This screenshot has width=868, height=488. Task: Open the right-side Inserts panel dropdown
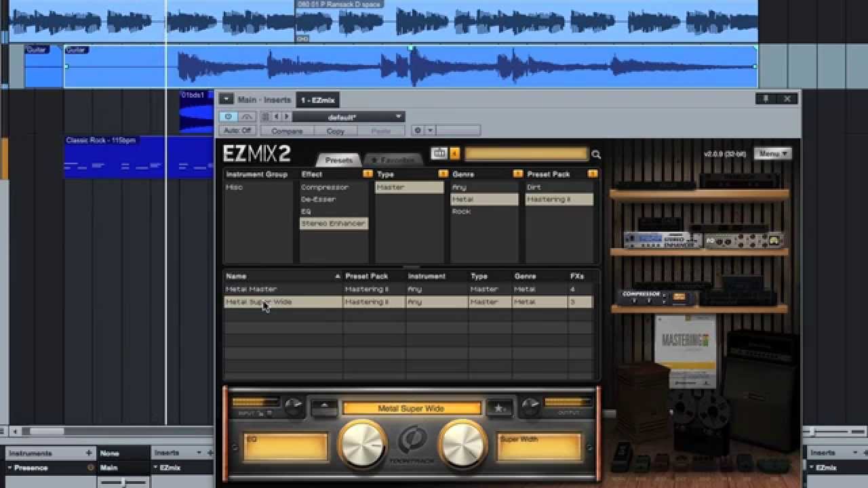[x=854, y=453]
